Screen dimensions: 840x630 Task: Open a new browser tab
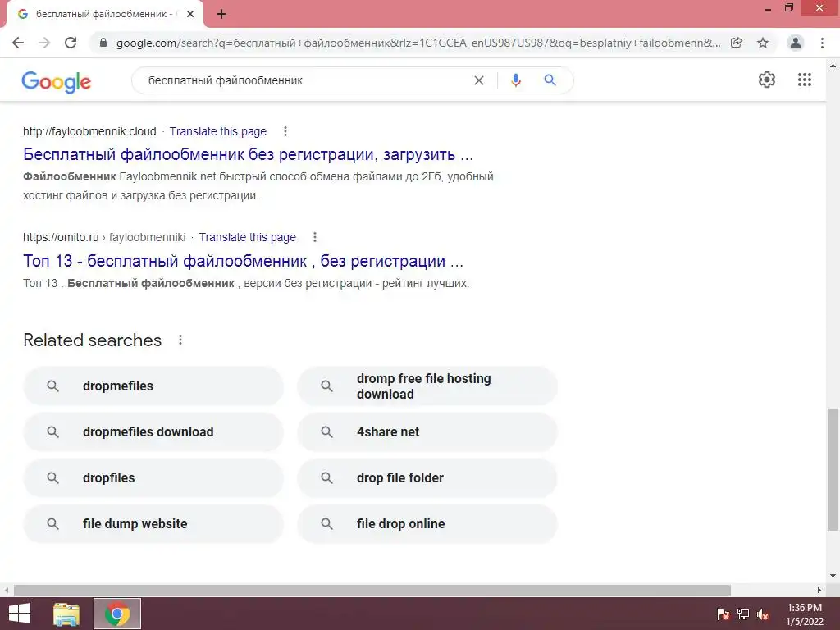tap(221, 14)
